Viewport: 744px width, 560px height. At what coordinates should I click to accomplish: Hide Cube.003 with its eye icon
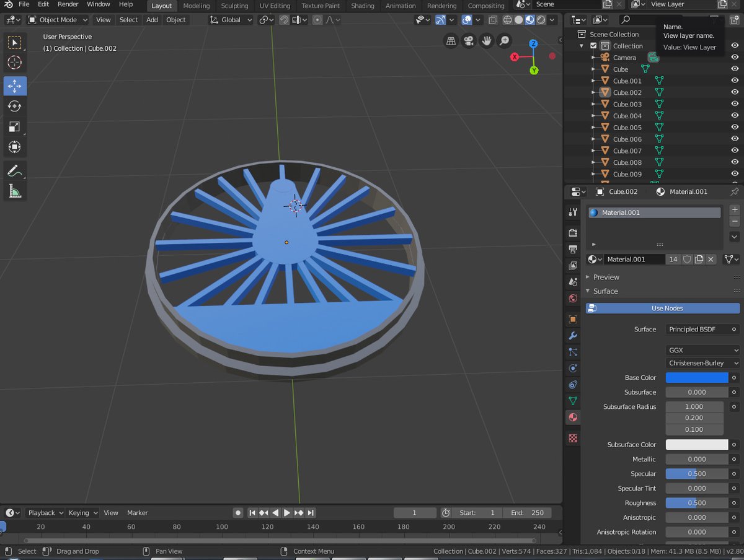[x=735, y=104]
